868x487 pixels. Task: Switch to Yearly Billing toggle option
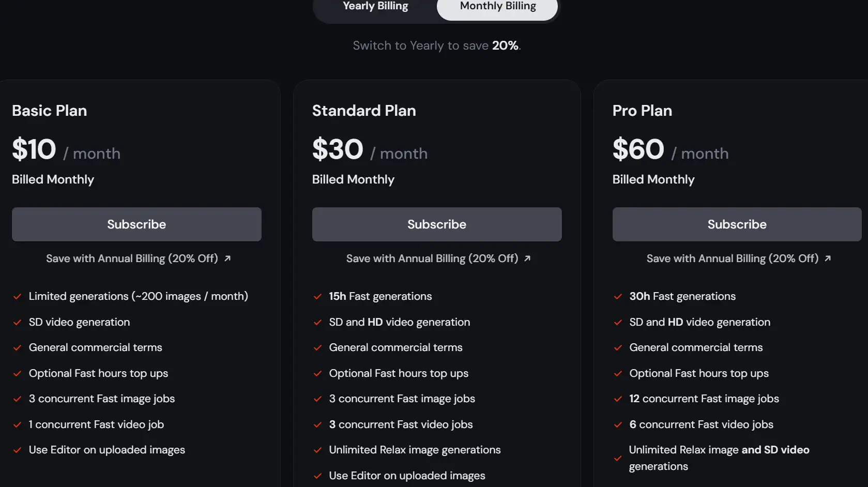pos(375,7)
